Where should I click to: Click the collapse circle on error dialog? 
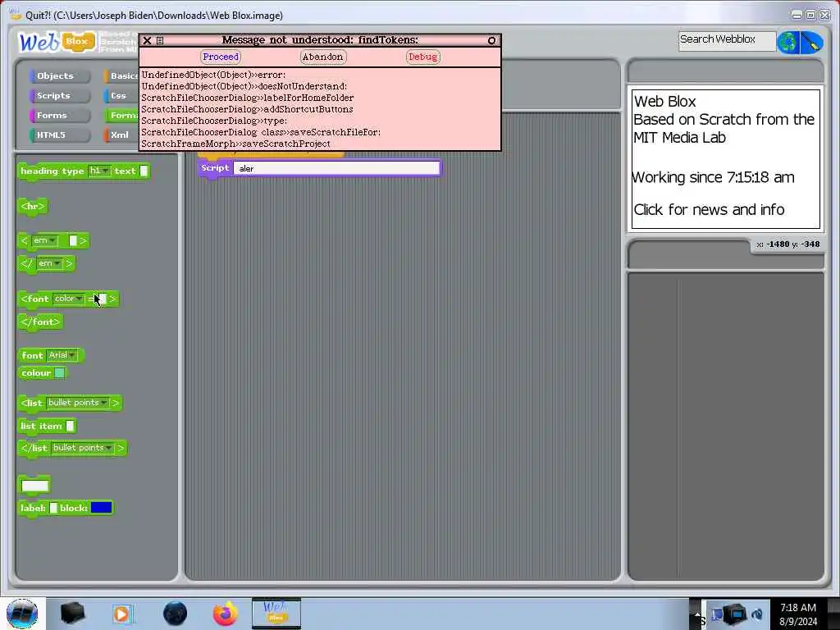point(491,40)
